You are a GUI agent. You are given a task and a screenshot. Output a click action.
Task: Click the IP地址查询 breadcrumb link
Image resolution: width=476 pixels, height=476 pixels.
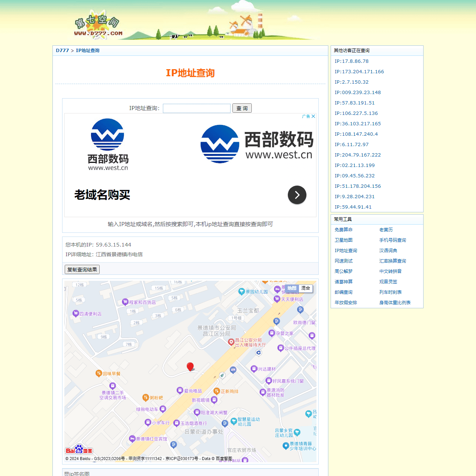[88, 51]
